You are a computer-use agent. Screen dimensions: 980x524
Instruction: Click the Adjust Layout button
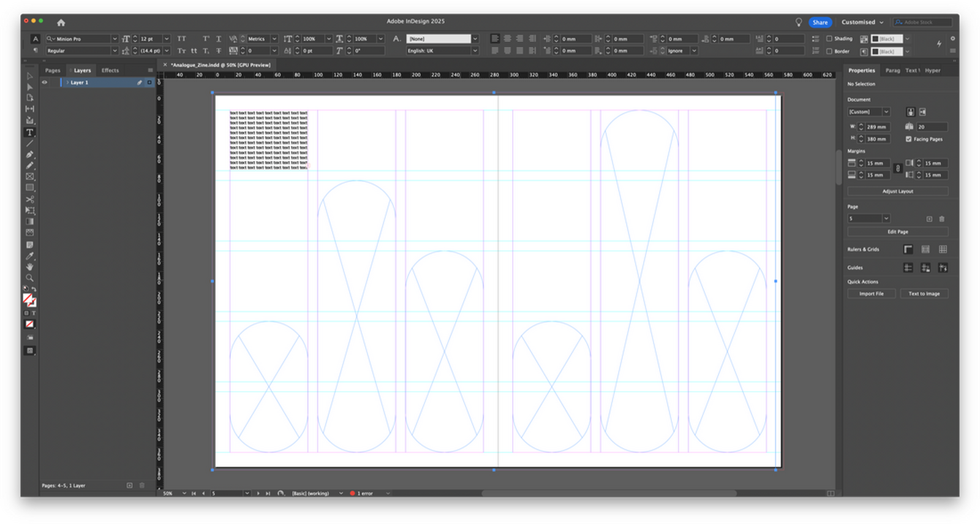click(x=897, y=191)
